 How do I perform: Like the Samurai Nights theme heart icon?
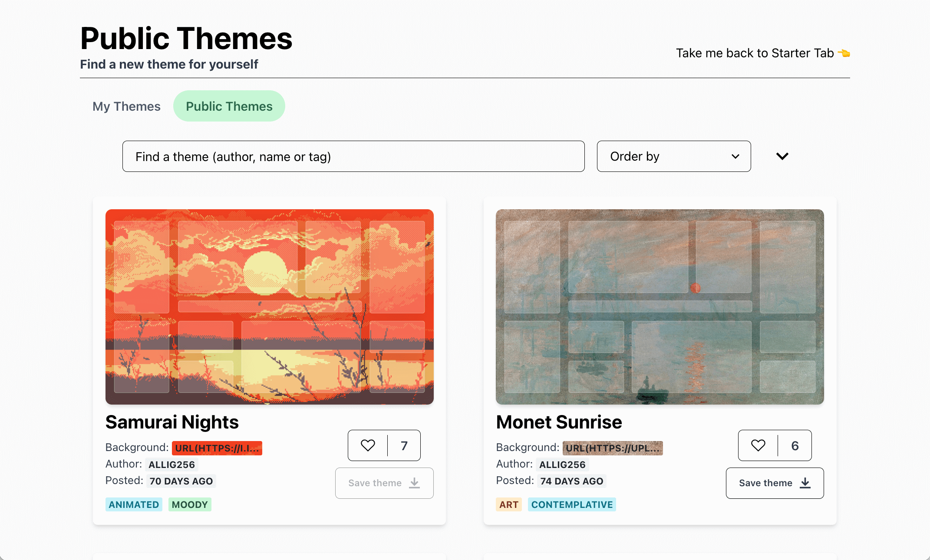[x=368, y=445]
